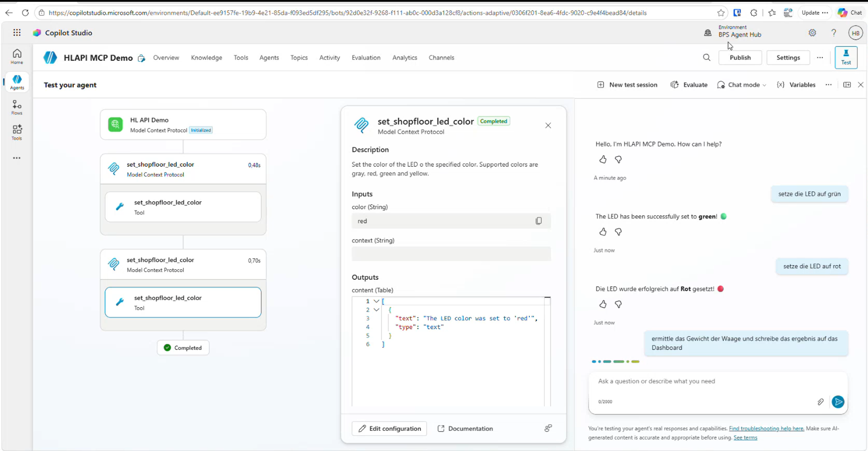The height and width of the screenshot is (451, 868).
Task: Open the Chat mode dropdown
Action: point(742,85)
